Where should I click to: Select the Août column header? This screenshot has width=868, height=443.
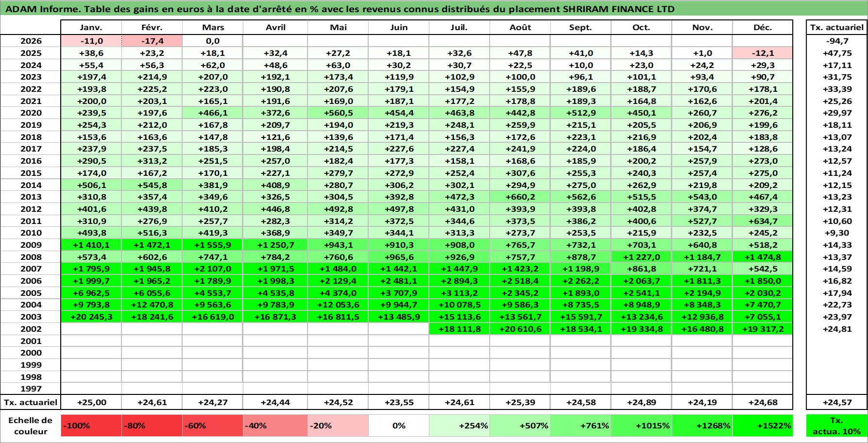[520, 27]
